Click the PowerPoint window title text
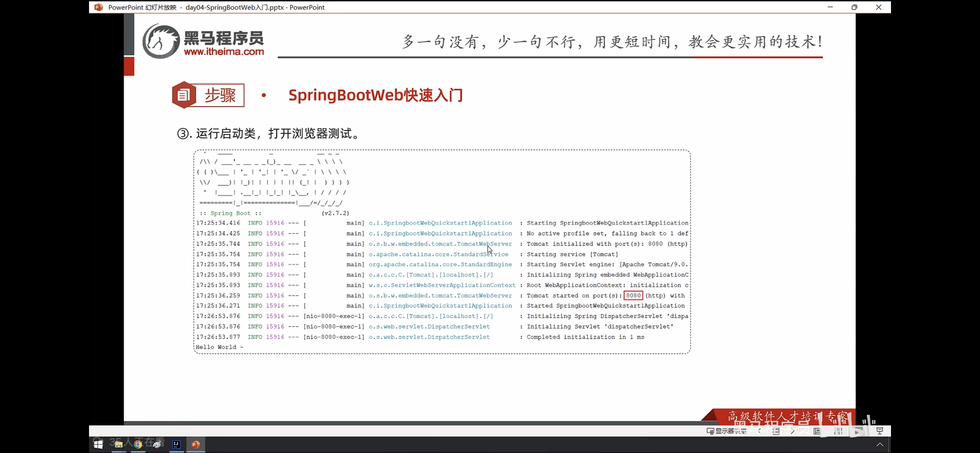The width and height of the screenshot is (980, 453). (216, 7)
